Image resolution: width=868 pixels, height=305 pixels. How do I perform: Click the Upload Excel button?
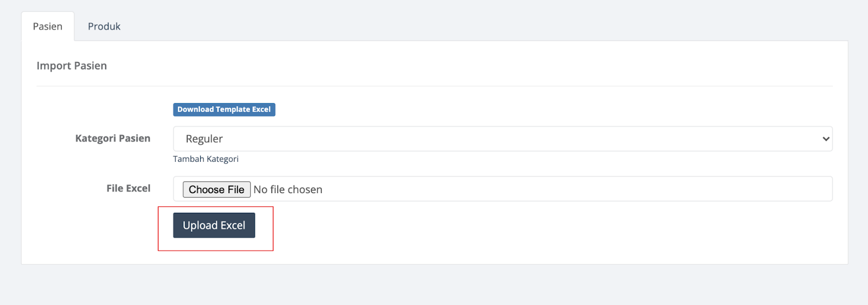pyautogui.click(x=214, y=225)
